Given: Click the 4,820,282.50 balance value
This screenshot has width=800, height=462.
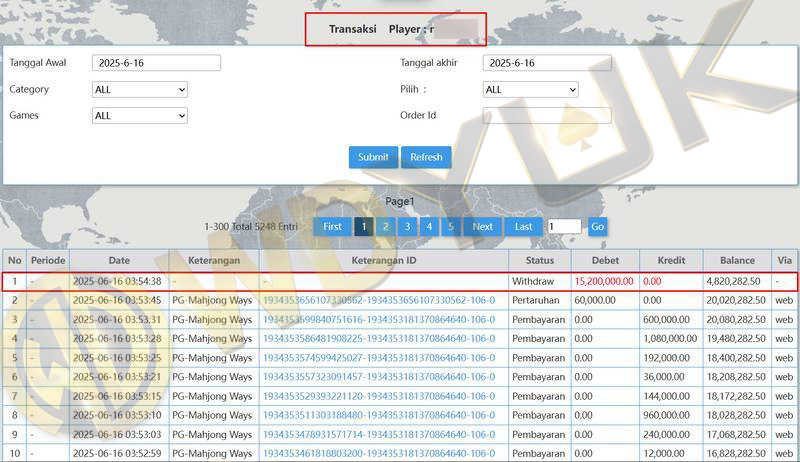Looking at the screenshot, I should (x=733, y=281).
